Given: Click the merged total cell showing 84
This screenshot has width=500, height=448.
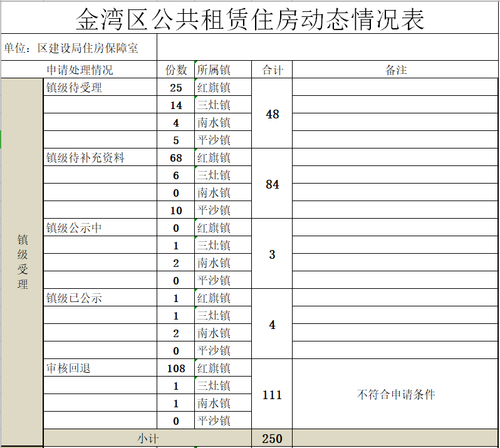Looking at the screenshot, I should [x=272, y=184].
